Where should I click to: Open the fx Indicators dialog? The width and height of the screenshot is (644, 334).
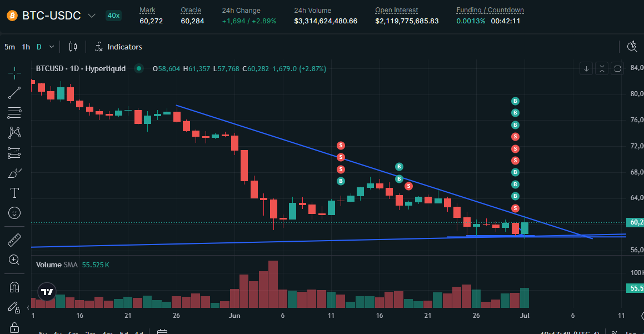(118, 47)
